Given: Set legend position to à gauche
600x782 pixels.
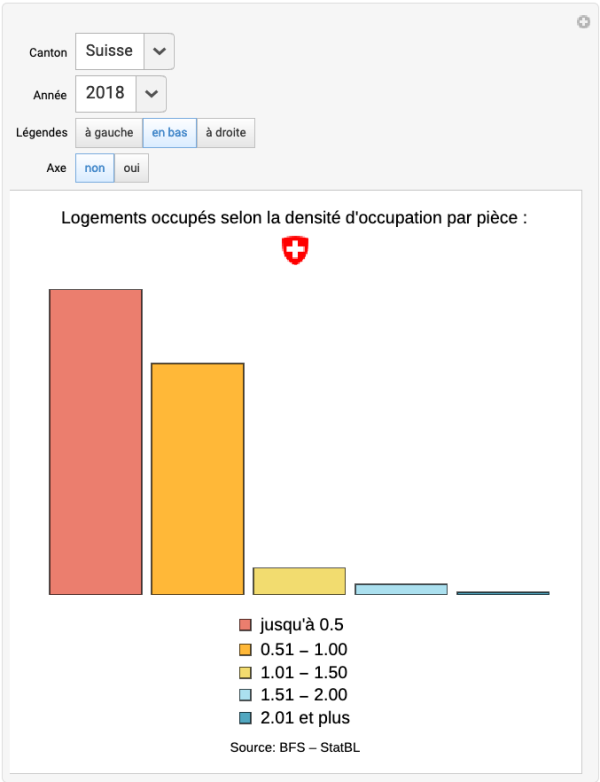Looking at the screenshot, I should [x=109, y=133].
